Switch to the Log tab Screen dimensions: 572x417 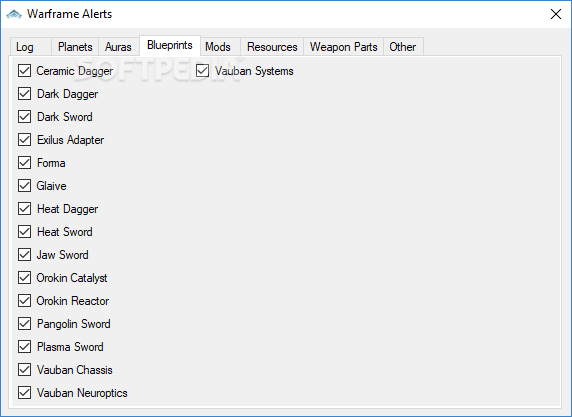point(31,47)
